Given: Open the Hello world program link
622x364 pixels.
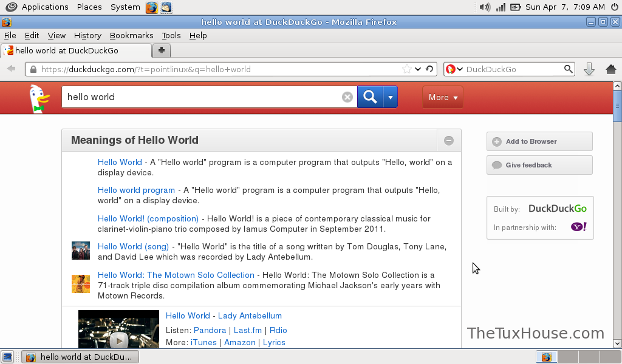Looking at the screenshot, I should point(136,190).
